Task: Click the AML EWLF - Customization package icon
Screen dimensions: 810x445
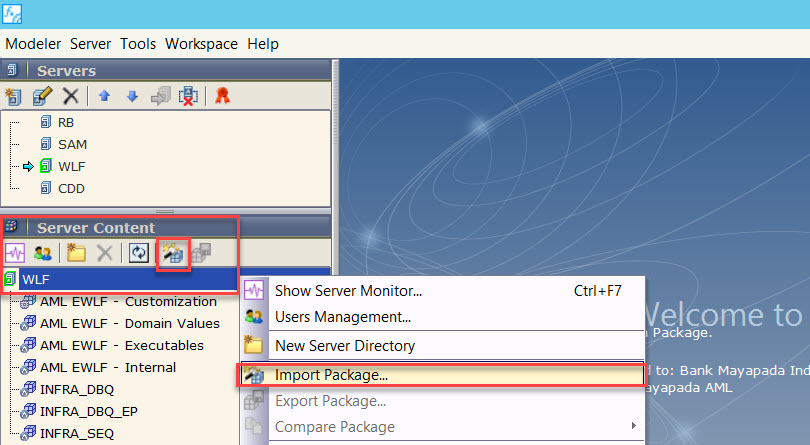Action: [x=28, y=301]
